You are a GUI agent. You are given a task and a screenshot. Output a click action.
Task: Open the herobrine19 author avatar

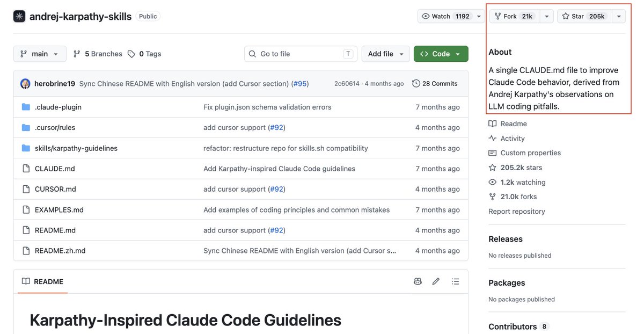point(25,84)
